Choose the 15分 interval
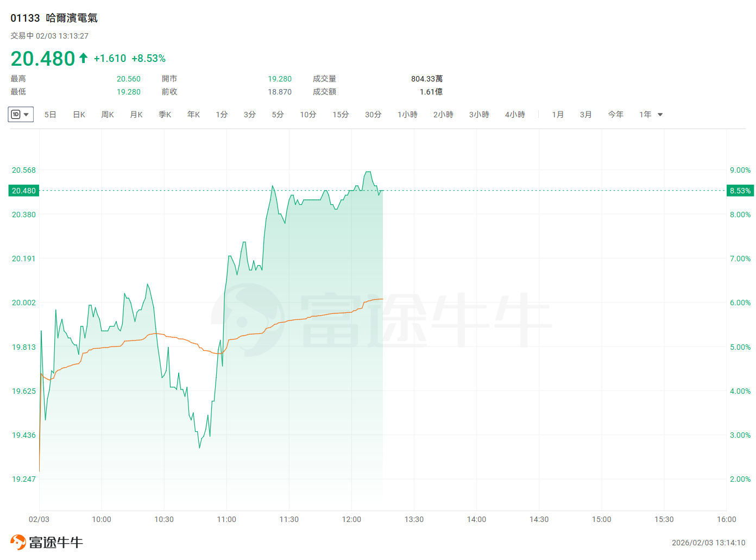 point(341,115)
